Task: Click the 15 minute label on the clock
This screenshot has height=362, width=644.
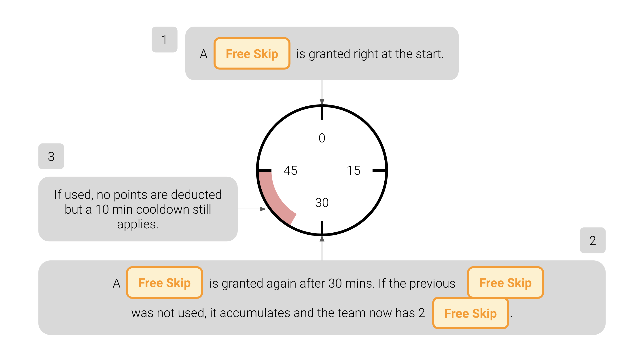Action: tap(354, 170)
